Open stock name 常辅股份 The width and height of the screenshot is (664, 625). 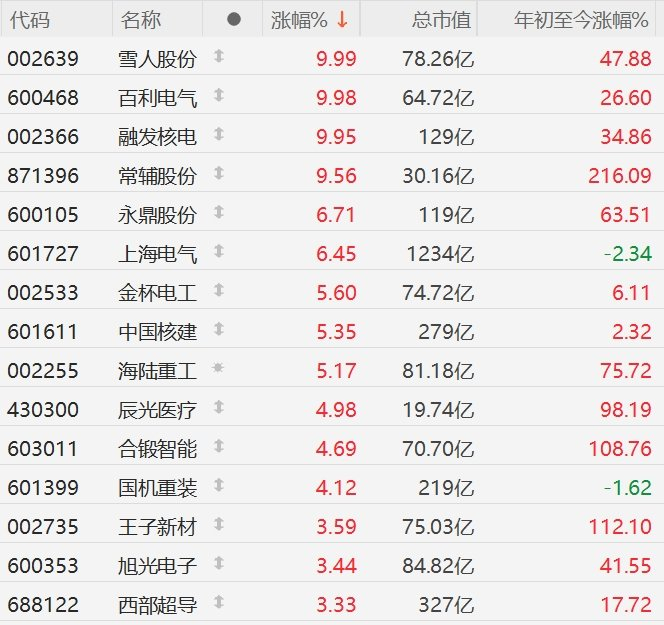pyautogui.click(x=158, y=176)
